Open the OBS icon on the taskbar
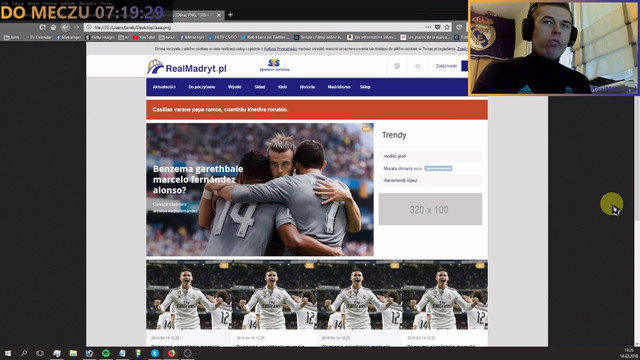The height and width of the screenshot is (360, 640). coord(187,353)
